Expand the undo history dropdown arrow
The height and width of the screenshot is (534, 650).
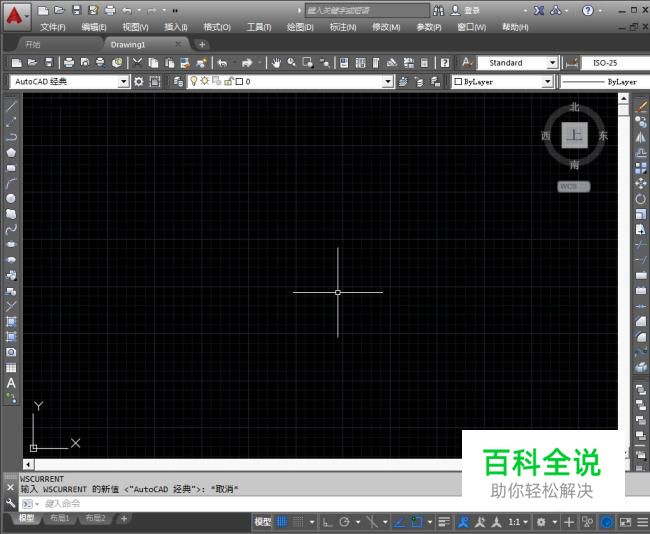[234, 63]
